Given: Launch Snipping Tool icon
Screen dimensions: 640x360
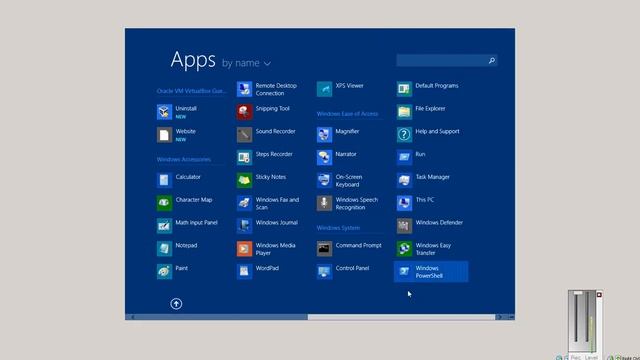Looking at the screenshot, I should (x=244, y=112).
